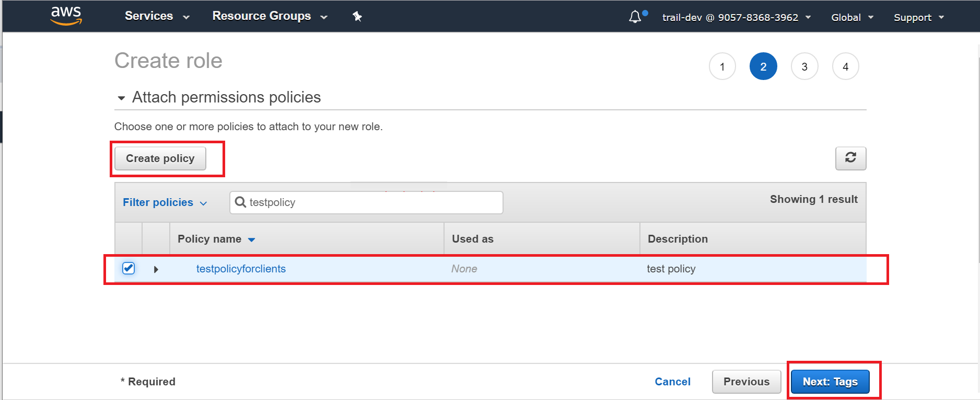
Task: Click the AWS logo home icon
Action: 66,16
